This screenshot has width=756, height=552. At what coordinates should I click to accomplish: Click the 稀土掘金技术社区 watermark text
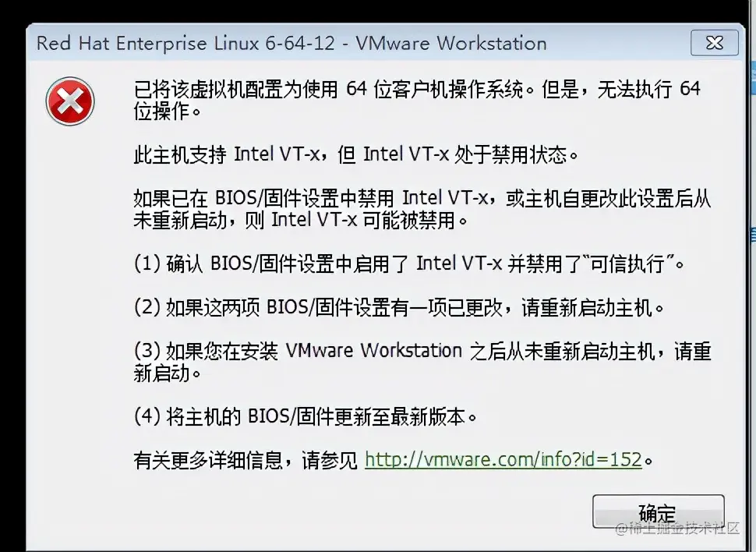tap(677, 528)
